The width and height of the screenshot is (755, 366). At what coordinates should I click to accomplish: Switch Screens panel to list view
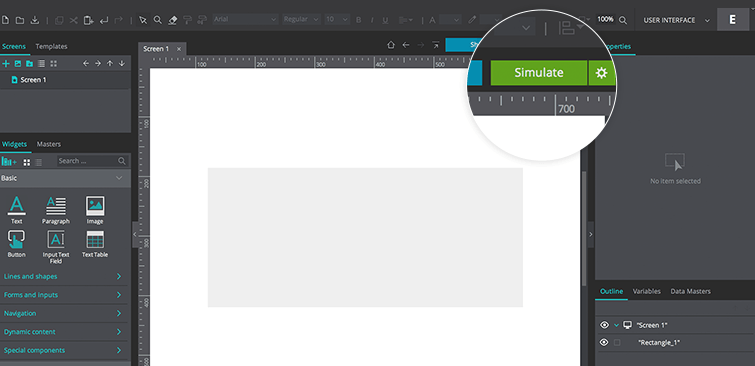[x=42, y=64]
